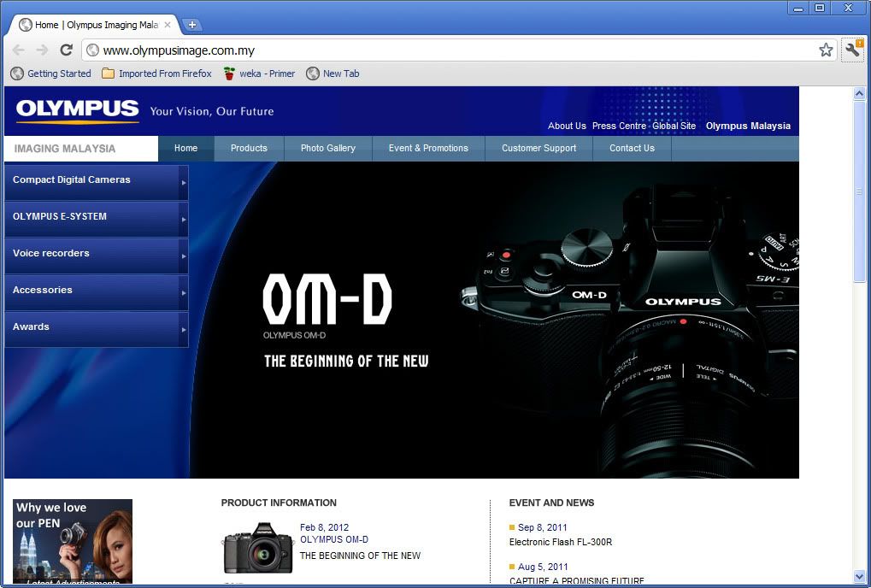Open Imported From Firefox bookmarks folder
The image size is (871, 588).
pos(156,73)
